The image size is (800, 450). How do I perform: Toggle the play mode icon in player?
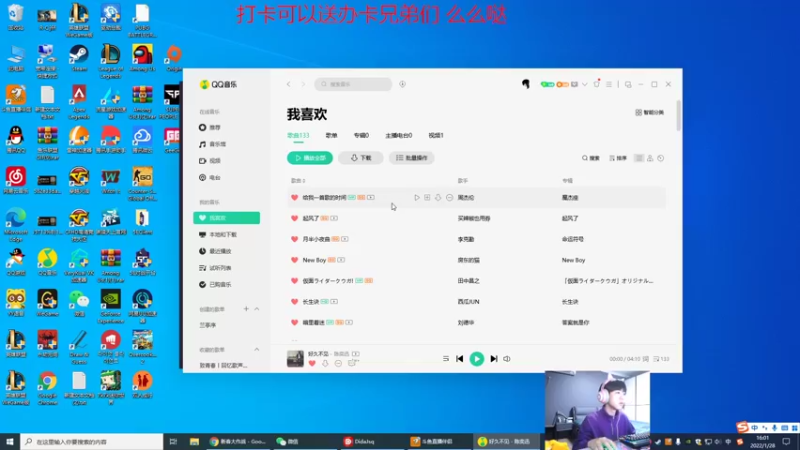click(x=445, y=359)
